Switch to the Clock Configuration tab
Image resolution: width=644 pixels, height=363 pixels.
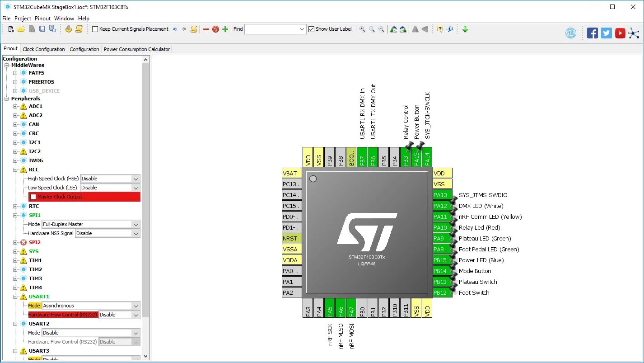click(44, 49)
